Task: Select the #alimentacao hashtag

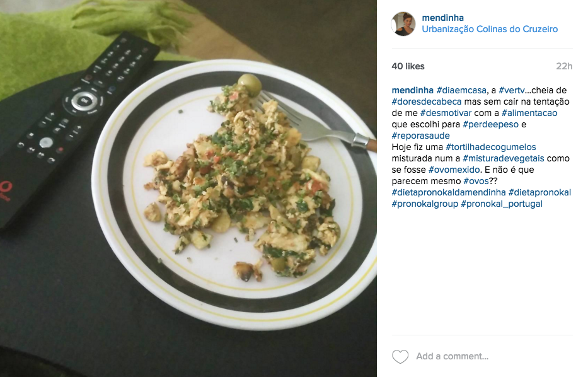Action: coord(529,113)
